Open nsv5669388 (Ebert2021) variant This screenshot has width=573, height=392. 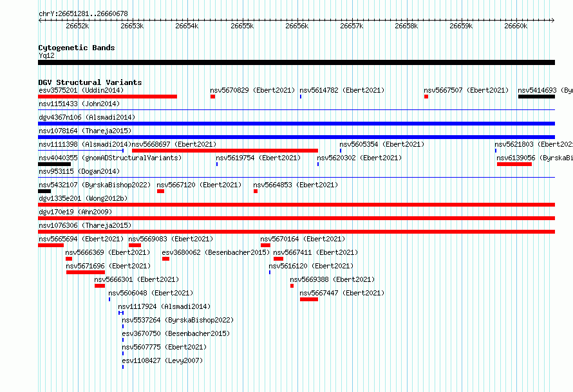click(x=333, y=279)
